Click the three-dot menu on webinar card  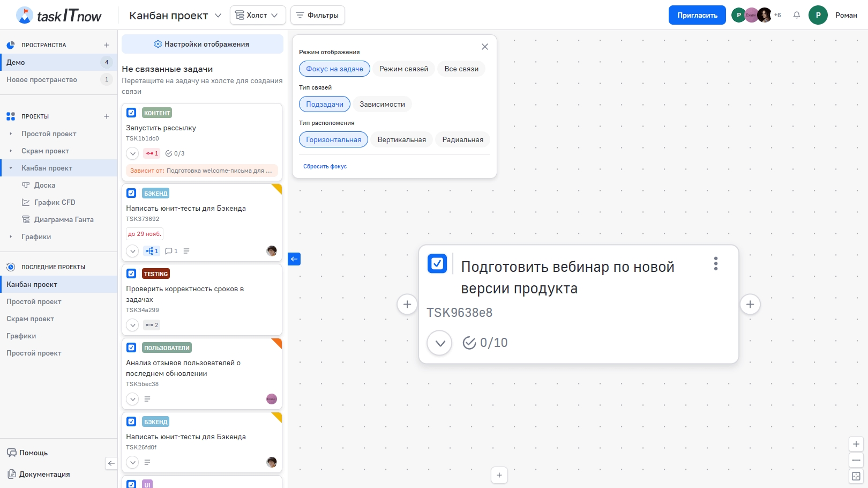(715, 263)
